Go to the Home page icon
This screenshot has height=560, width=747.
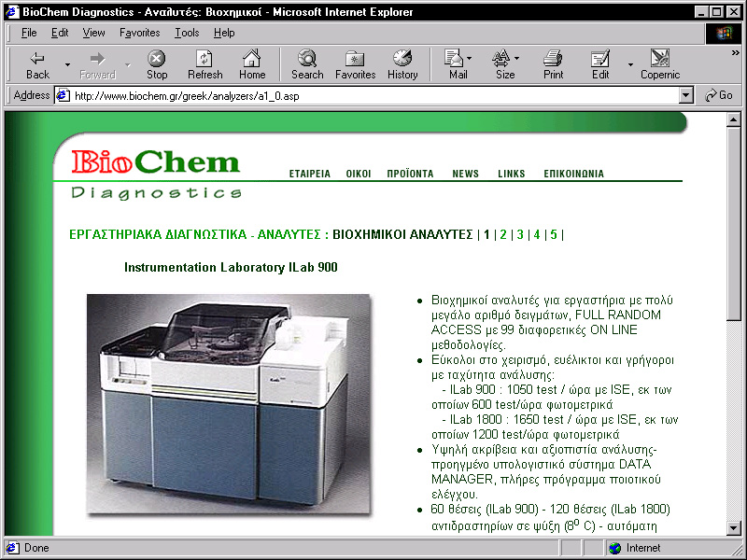coord(252,65)
